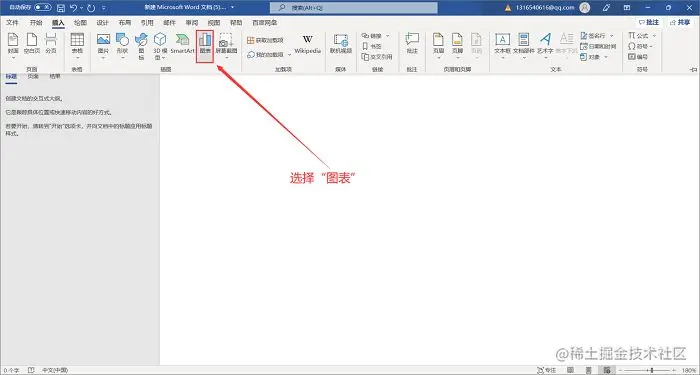Adjust the zoom slider handle
The height and width of the screenshot is (375, 700).
pos(652,370)
